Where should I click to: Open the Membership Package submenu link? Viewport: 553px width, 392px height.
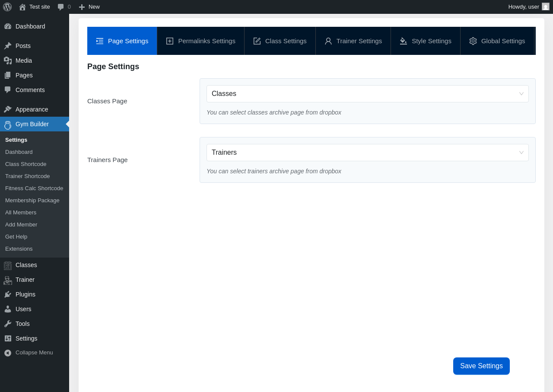pos(32,201)
